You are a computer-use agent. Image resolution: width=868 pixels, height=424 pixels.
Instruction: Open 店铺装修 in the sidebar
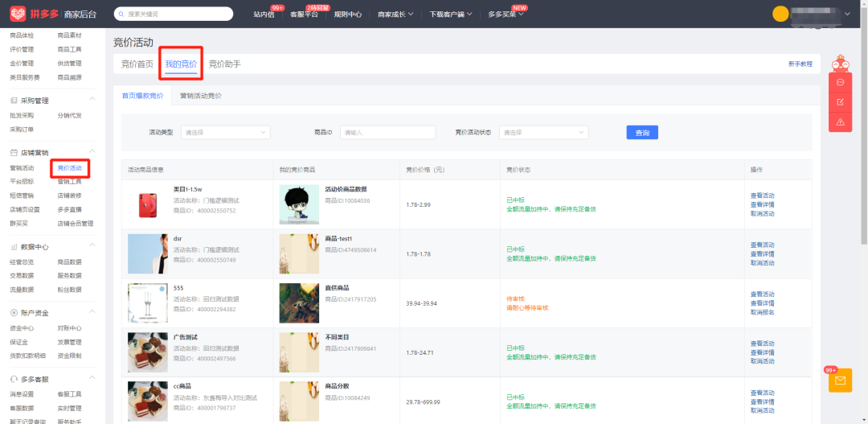[x=70, y=196]
